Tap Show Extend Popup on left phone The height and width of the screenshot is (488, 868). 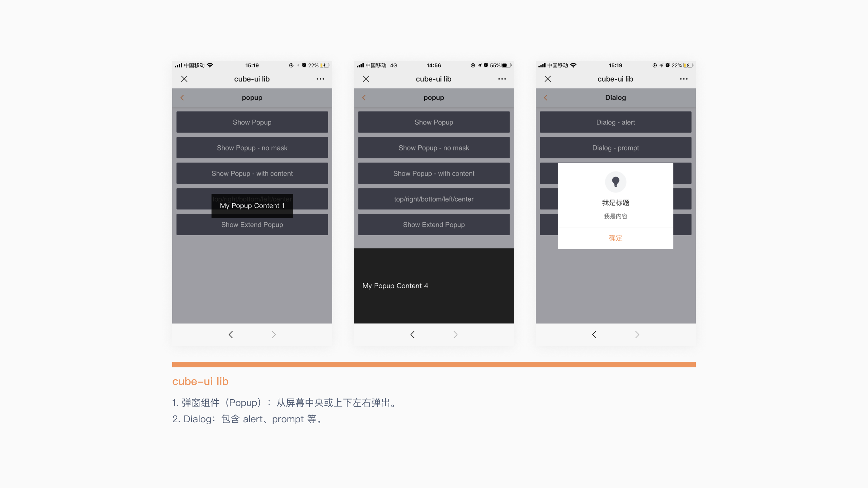(252, 225)
